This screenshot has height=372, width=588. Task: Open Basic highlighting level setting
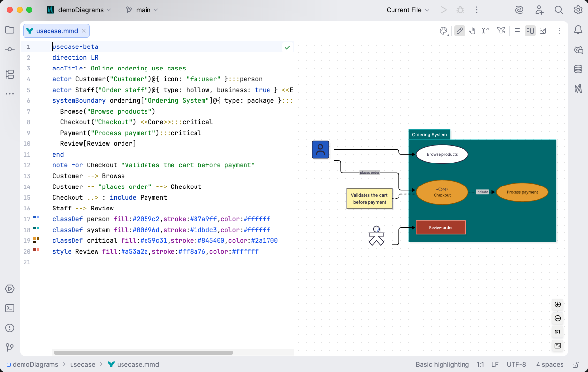(x=442, y=364)
